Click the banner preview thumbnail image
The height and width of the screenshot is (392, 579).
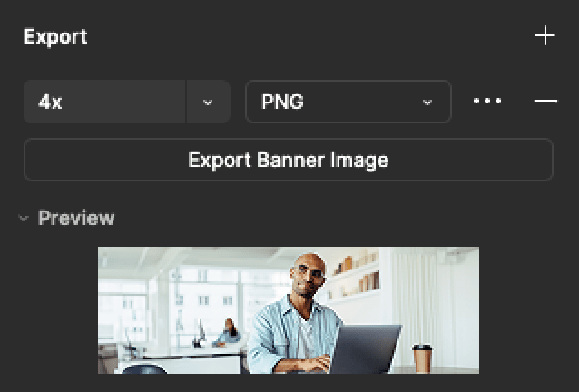(288, 309)
